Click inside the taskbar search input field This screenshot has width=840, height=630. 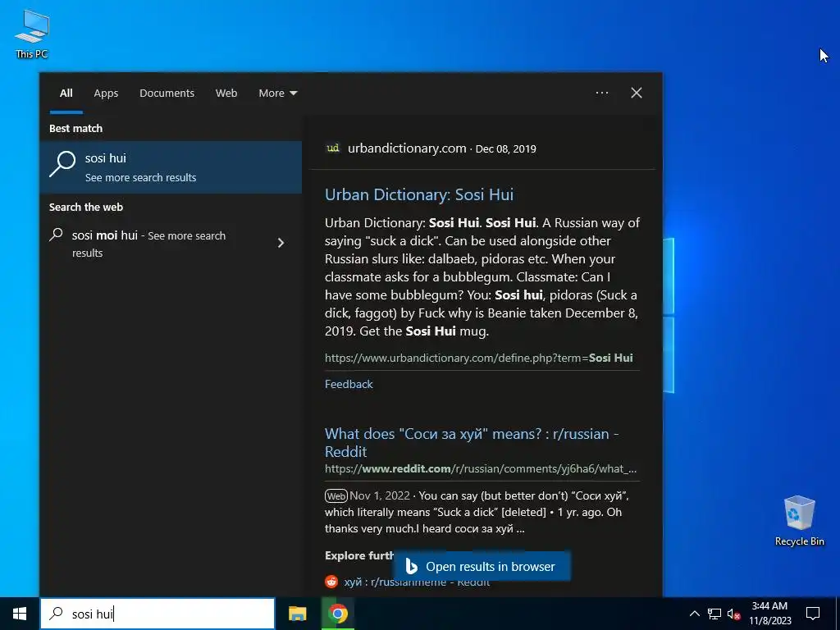pos(157,614)
